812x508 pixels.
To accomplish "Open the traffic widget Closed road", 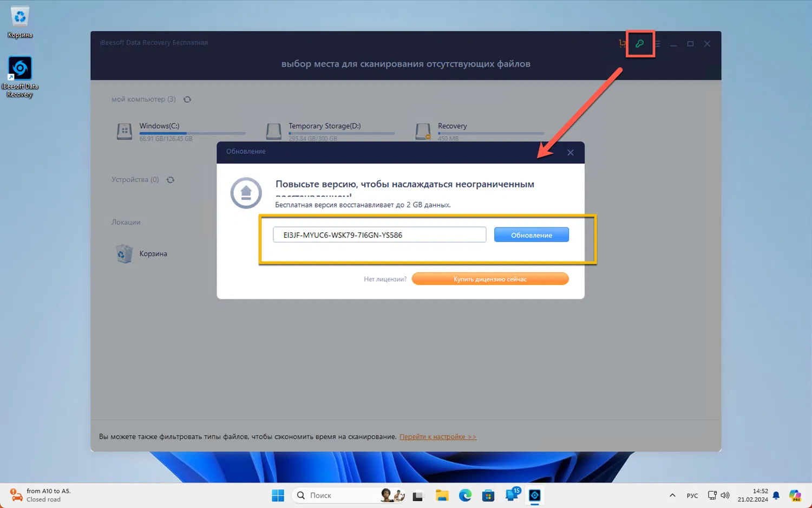I will click(x=41, y=496).
